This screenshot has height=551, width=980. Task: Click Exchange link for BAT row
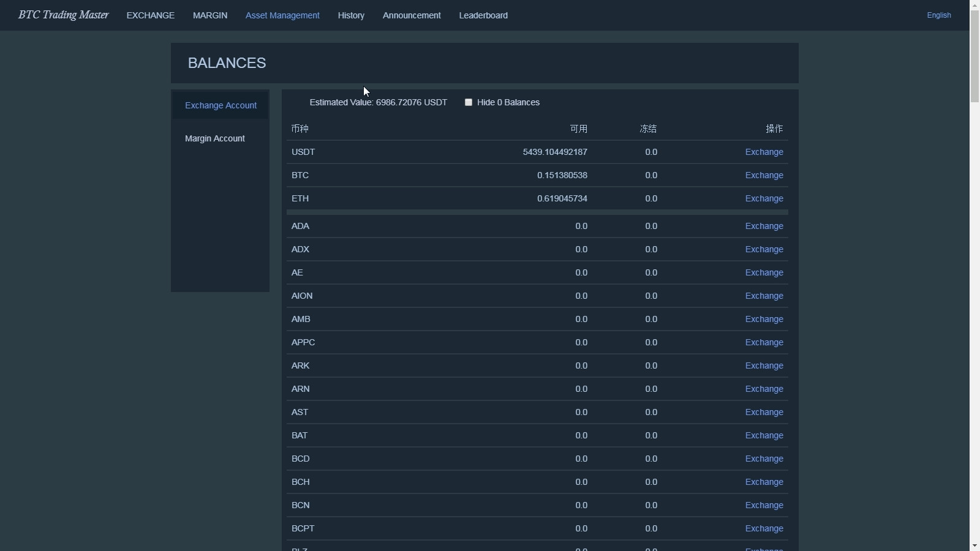(764, 435)
